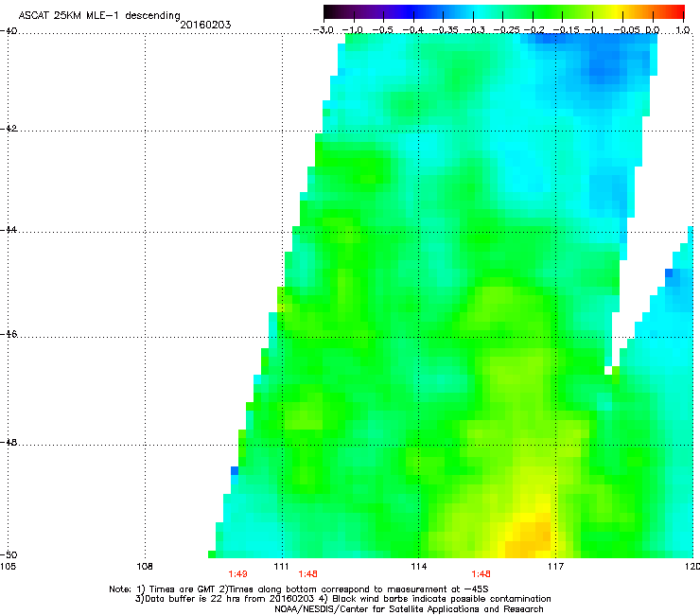Click the -42 latitude axis label
The height and width of the screenshot is (615, 700).
(9, 129)
